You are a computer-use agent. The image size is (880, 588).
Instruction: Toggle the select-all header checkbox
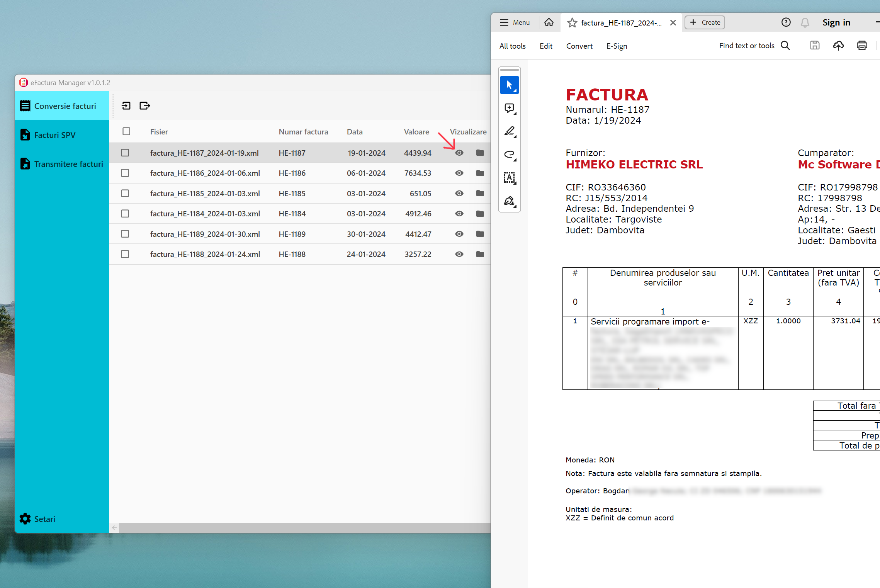pos(126,131)
